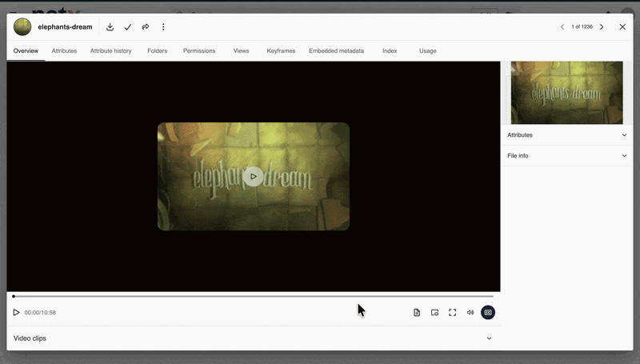Open the three-dot more options menu
The image size is (640, 364).
(x=163, y=27)
